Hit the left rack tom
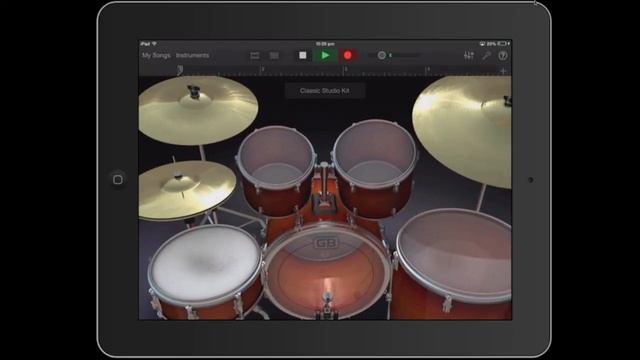The image size is (640, 360). 276,157
